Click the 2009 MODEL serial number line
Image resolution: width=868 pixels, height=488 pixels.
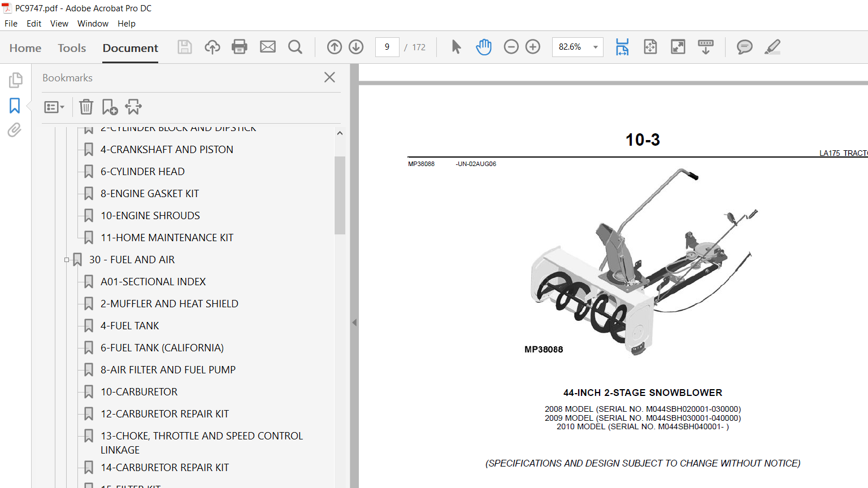tap(643, 418)
